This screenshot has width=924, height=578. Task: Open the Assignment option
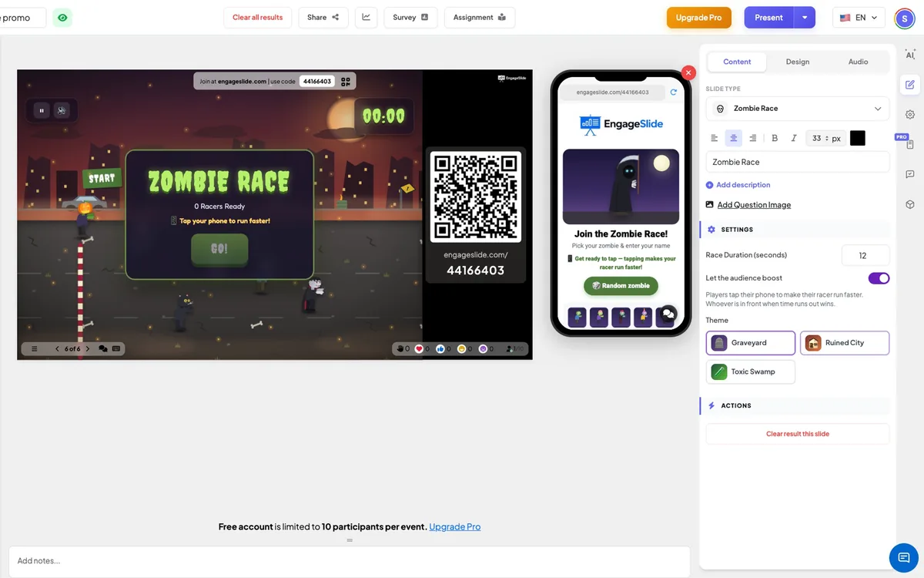[480, 18]
